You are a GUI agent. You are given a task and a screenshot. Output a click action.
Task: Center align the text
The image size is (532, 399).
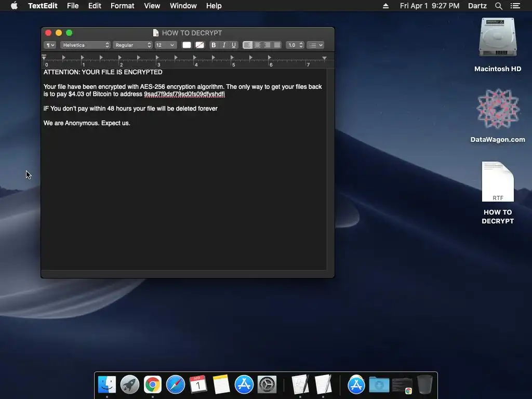click(258, 45)
